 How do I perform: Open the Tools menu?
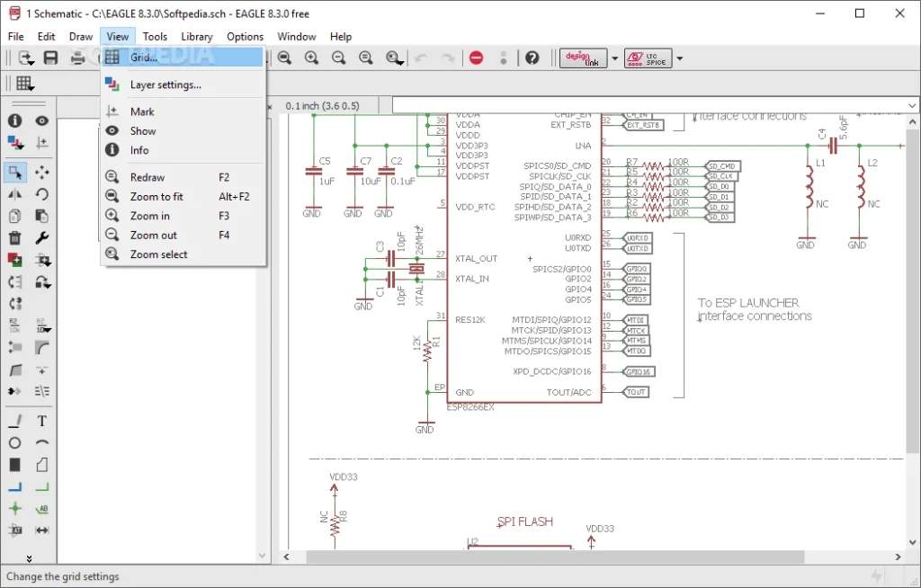pos(155,37)
